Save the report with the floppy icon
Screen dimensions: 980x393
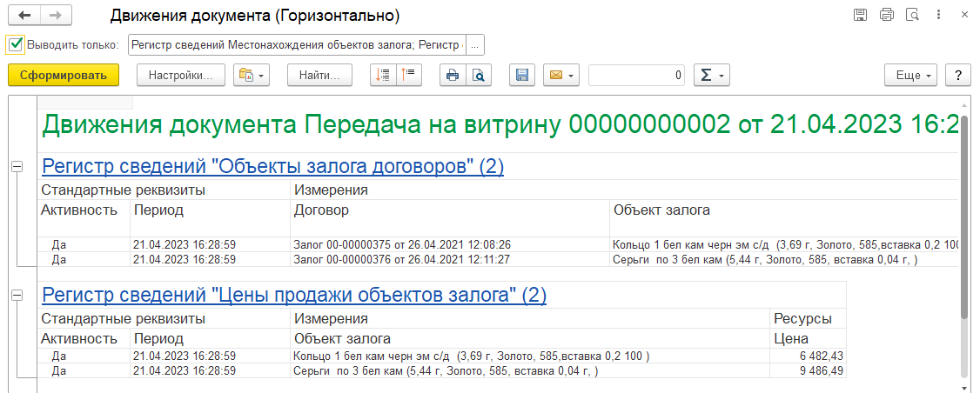click(522, 75)
